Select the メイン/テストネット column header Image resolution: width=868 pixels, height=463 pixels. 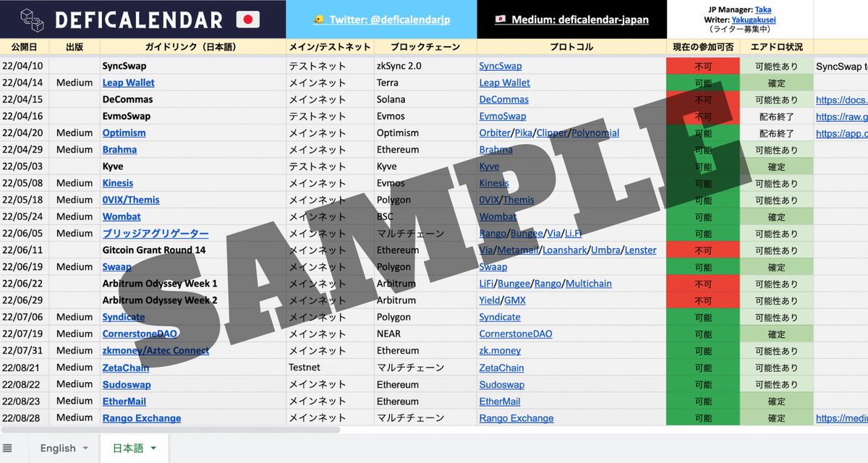coord(330,47)
